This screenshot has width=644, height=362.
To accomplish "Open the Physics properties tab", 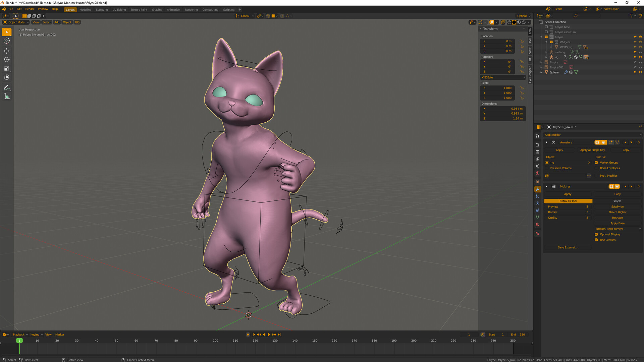I will tap(537, 203).
